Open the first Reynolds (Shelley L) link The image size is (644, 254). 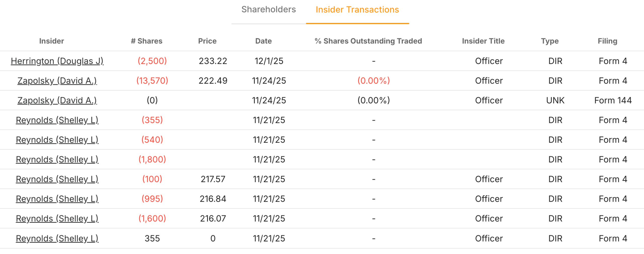click(57, 120)
